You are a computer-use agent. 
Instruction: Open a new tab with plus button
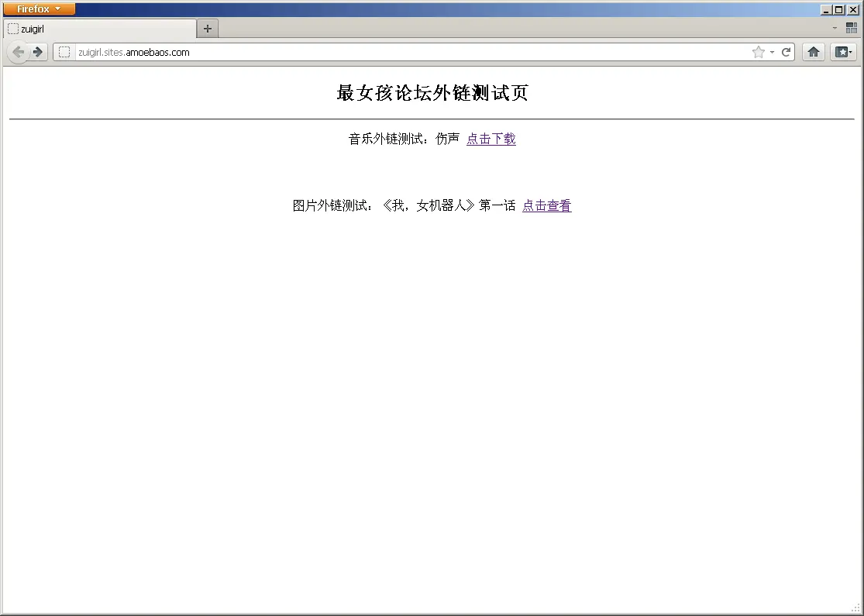[x=207, y=29]
